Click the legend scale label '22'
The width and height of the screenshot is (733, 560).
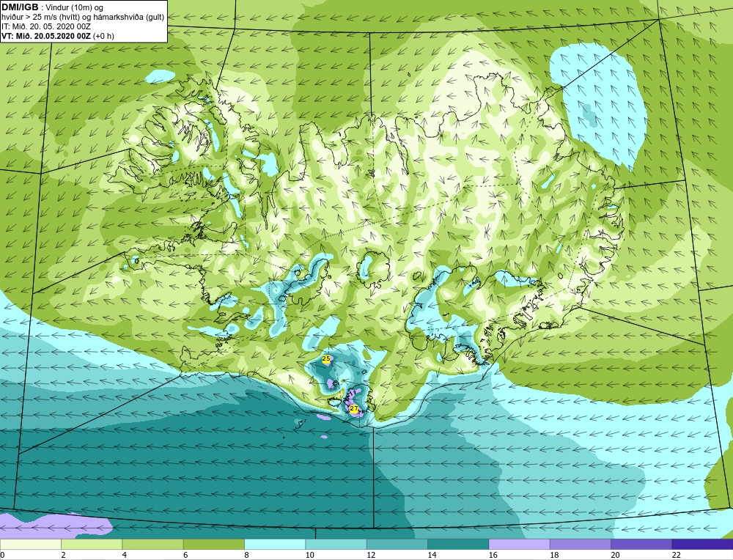point(676,555)
